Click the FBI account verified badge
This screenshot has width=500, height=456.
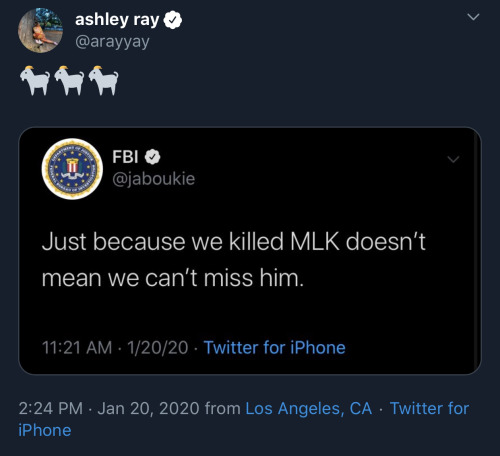coord(152,157)
